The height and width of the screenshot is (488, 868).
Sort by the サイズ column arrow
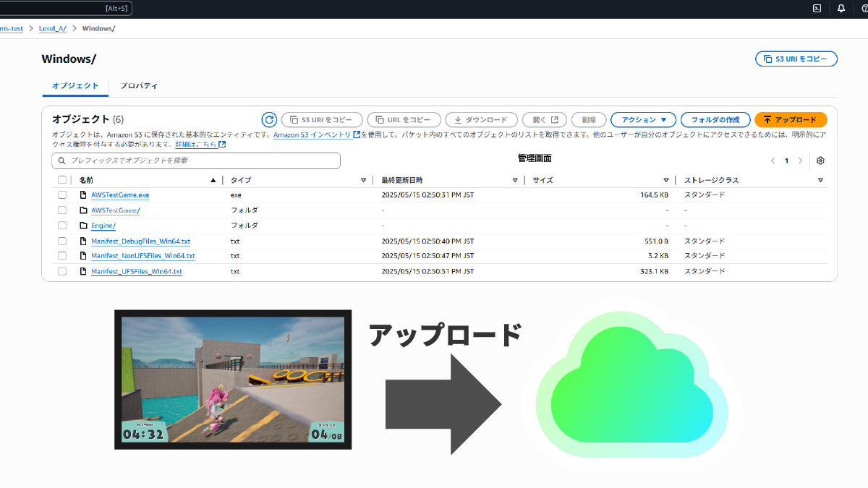coord(666,180)
